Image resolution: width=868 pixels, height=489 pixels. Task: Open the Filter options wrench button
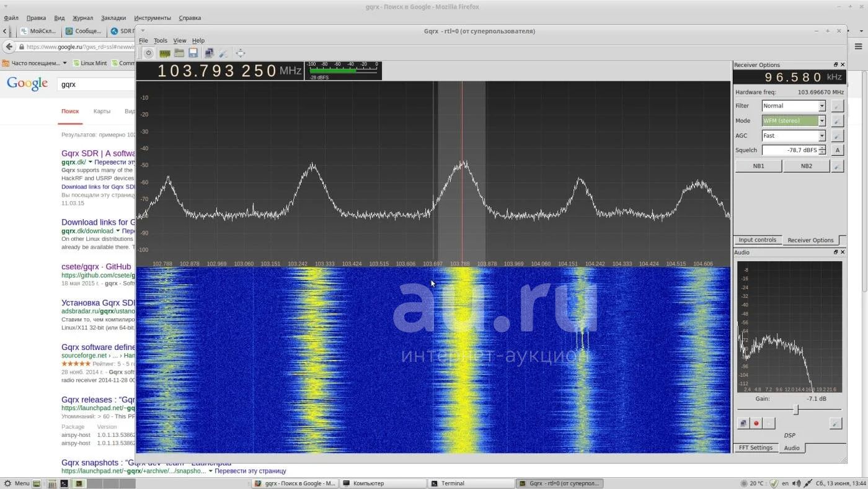(837, 106)
